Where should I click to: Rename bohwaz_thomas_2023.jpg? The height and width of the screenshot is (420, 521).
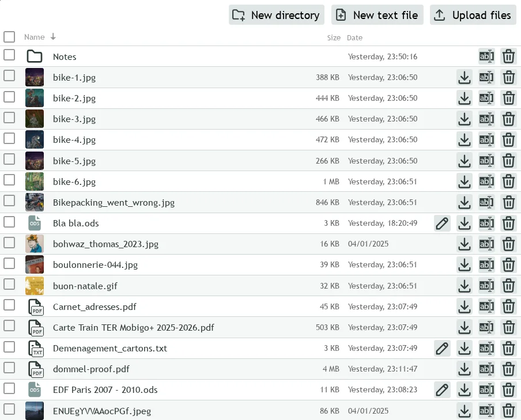click(486, 244)
